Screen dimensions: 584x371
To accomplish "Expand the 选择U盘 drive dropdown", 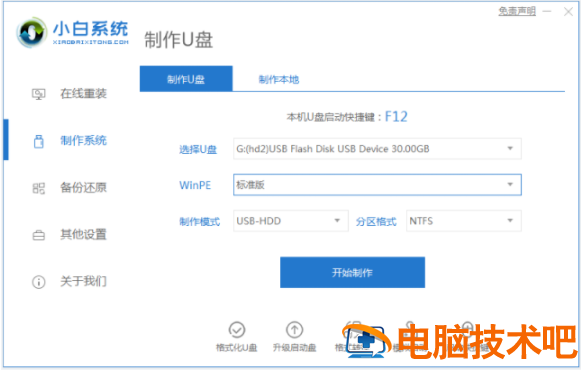I will tap(377, 149).
